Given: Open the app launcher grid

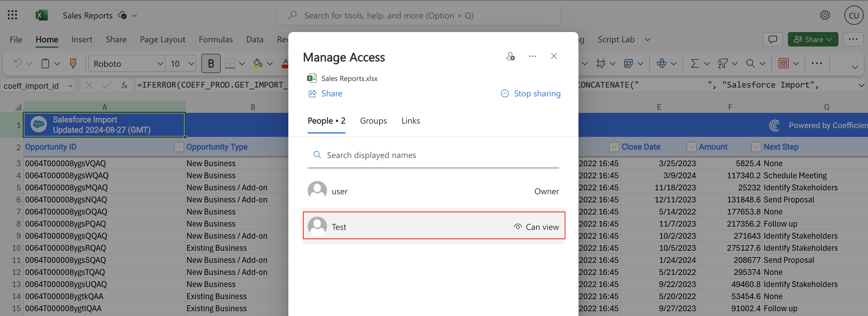Looking at the screenshot, I should point(12,15).
